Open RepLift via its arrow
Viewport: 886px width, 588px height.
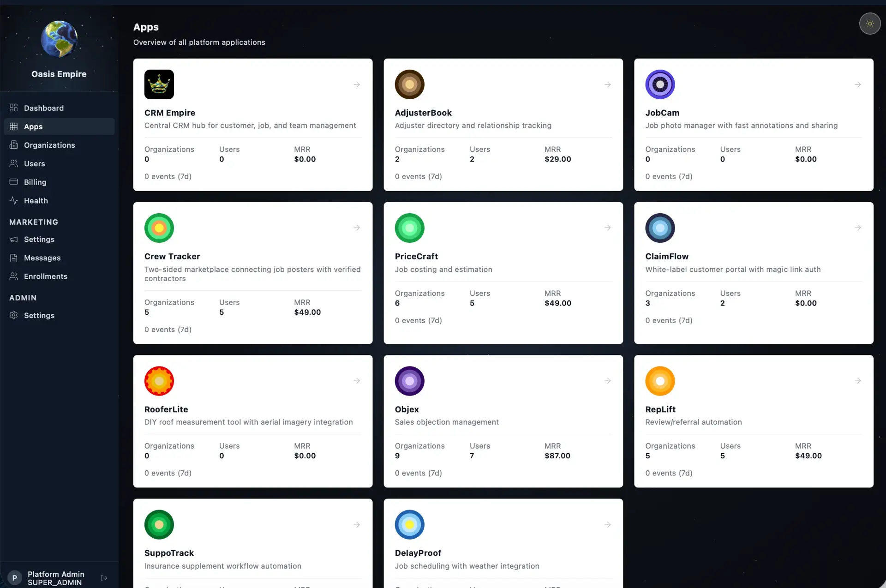pos(858,381)
